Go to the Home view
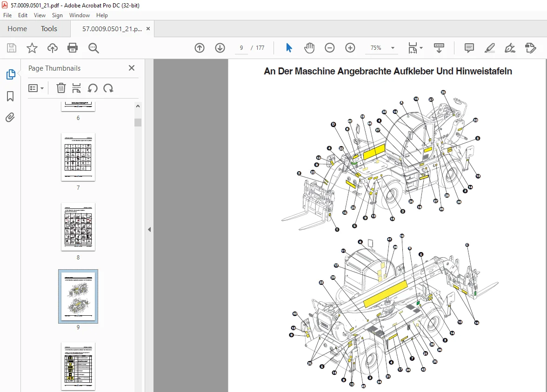 coord(17,29)
